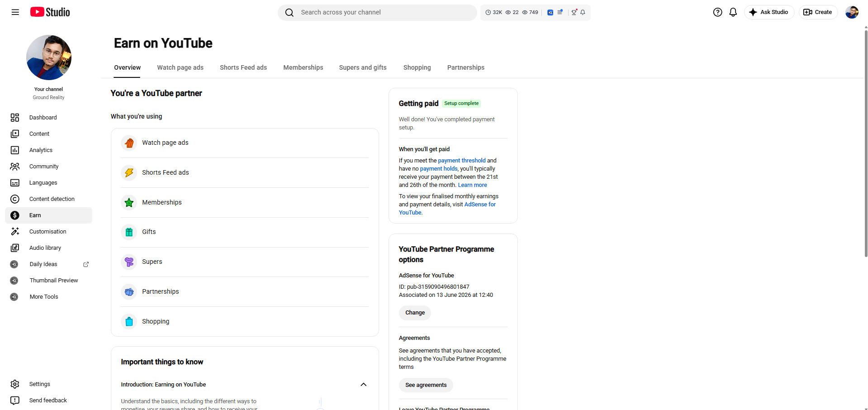The image size is (868, 410).
Task: Open the Gifts row
Action: point(245,232)
